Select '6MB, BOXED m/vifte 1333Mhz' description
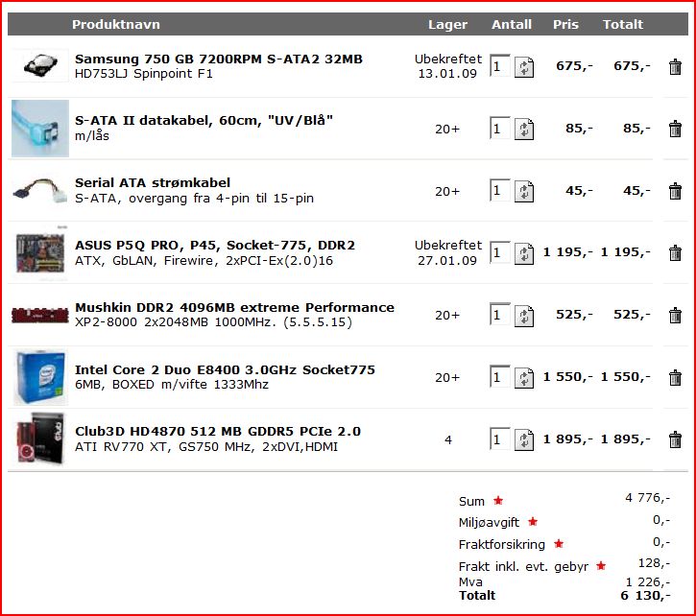Screen dimensions: 696x616 (x=171, y=385)
